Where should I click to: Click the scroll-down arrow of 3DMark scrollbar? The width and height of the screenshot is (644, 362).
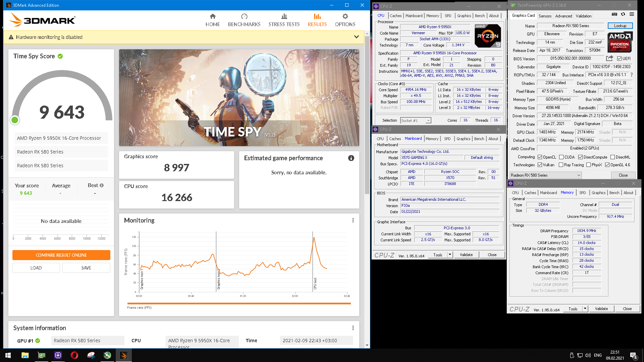click(x=367, y=345)
